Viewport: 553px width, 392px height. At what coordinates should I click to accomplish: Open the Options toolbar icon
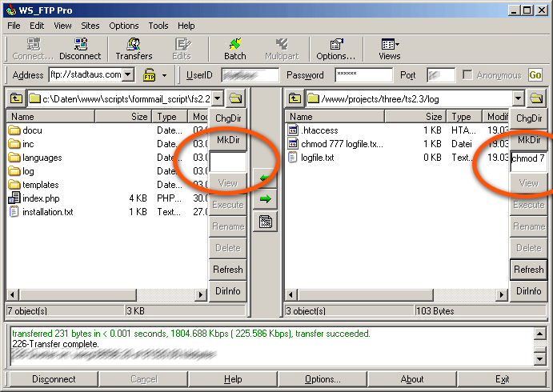pyautogui.click(x=335, y=49)
